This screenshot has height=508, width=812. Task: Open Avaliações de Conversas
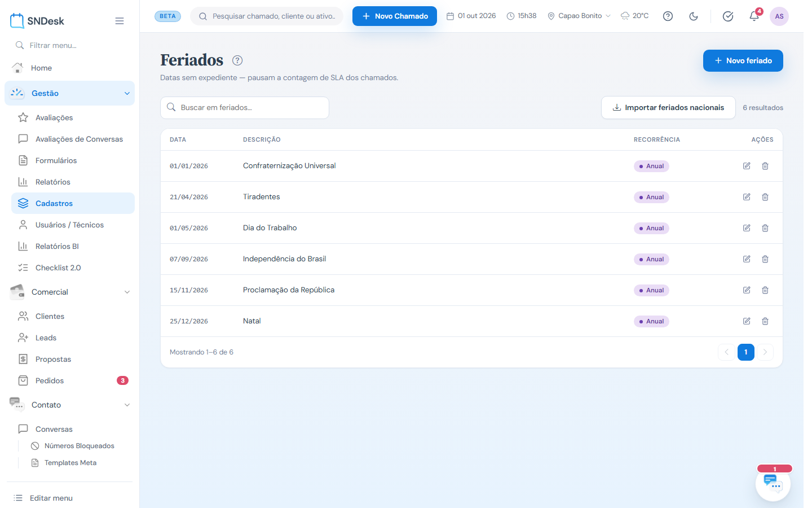(x=73, y=139)
